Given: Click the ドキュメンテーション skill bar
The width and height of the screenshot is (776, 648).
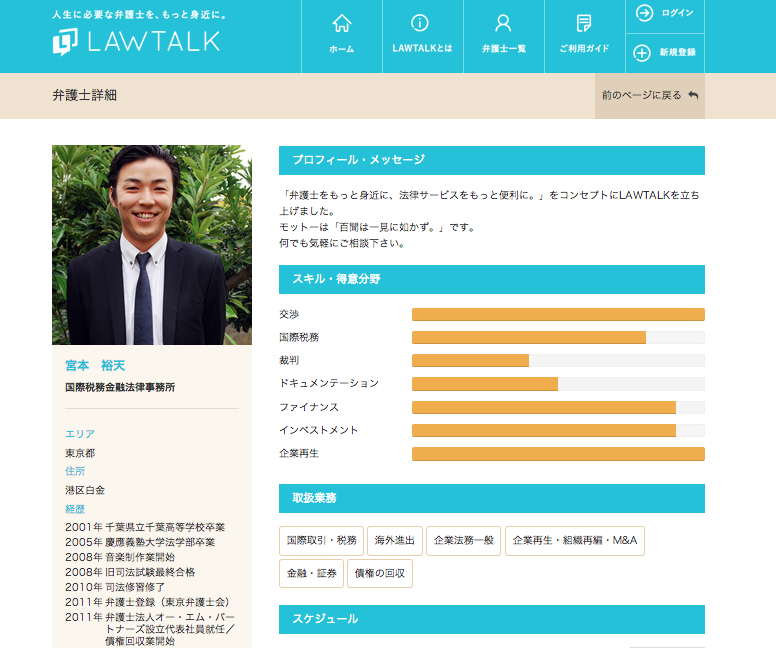Looking at the screenshot, I should click(x=558, y=384).
